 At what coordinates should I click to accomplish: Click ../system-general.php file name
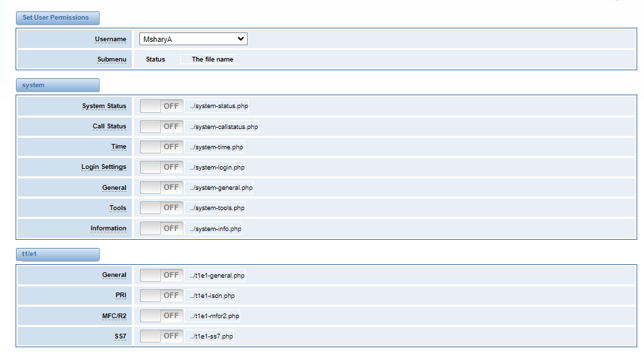pyautogui.click(x=221, y=187)
